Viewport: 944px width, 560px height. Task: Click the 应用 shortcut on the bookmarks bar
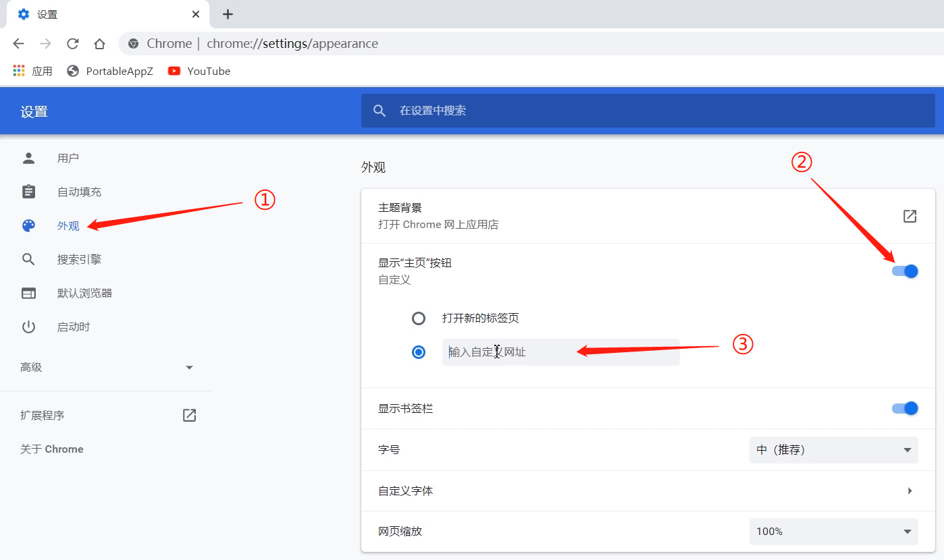pyautogui.click(x=32, y=71)
